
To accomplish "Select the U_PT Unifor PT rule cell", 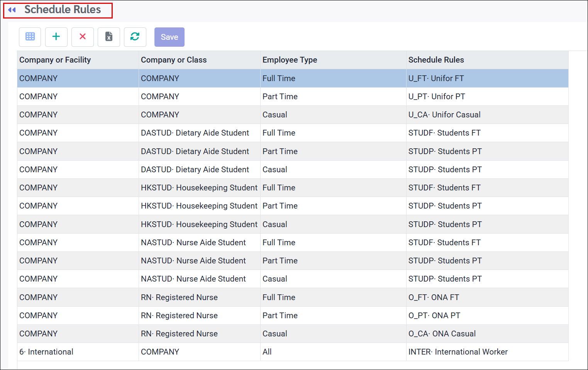I will click(487, 97).
